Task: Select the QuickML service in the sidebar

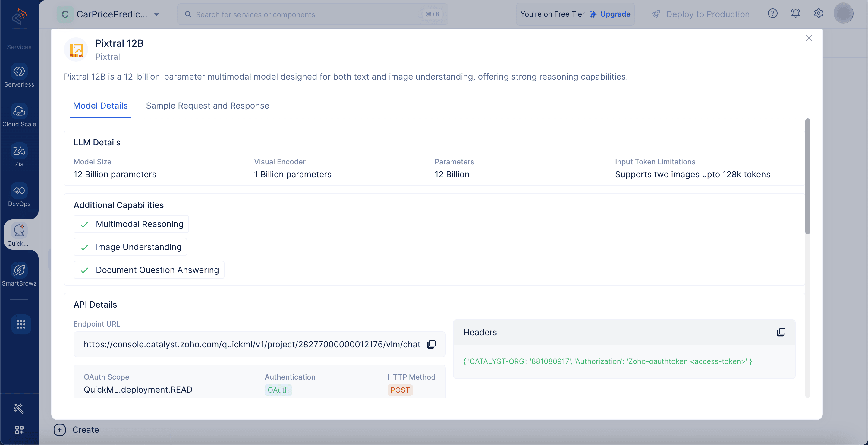Action: click(x=19, y=235)
